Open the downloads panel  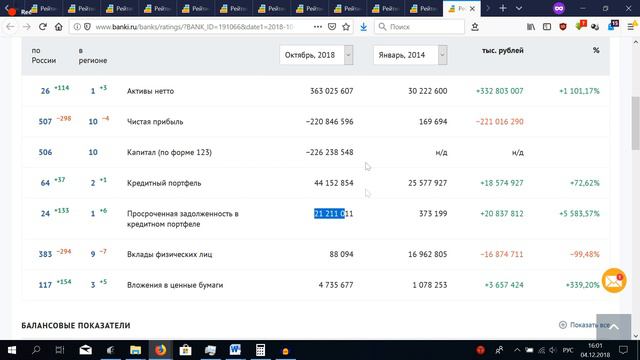click(x=363, y=27)
